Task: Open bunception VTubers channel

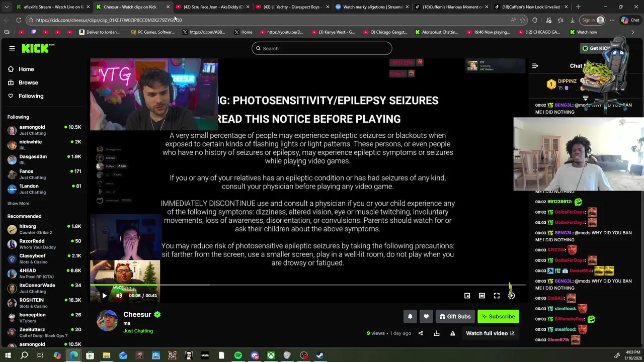Action: tap(44, 317)
